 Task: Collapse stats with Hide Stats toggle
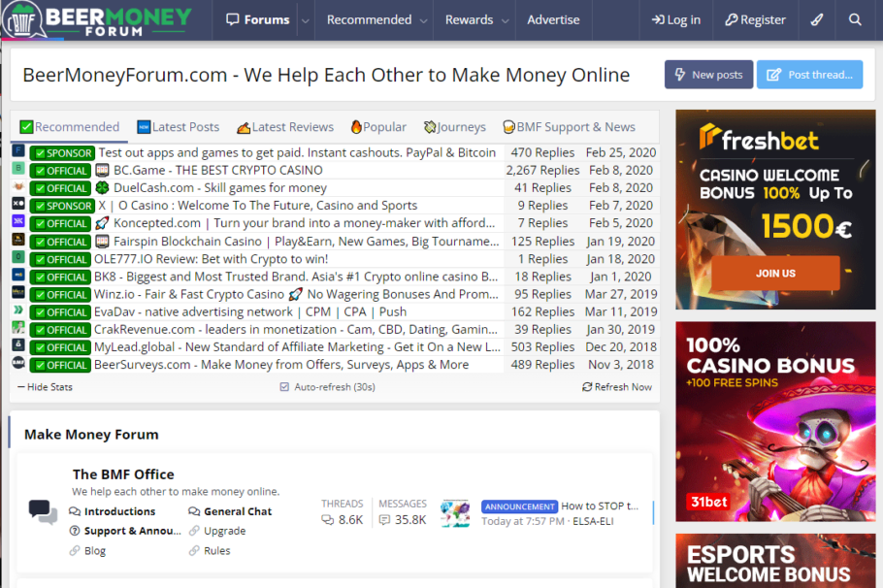45,387
